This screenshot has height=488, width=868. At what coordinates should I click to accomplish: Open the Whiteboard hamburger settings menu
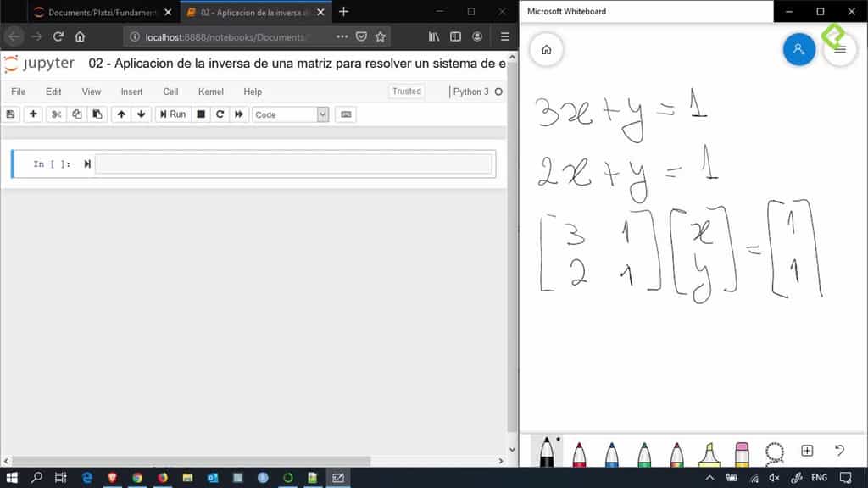pos(839,49)
